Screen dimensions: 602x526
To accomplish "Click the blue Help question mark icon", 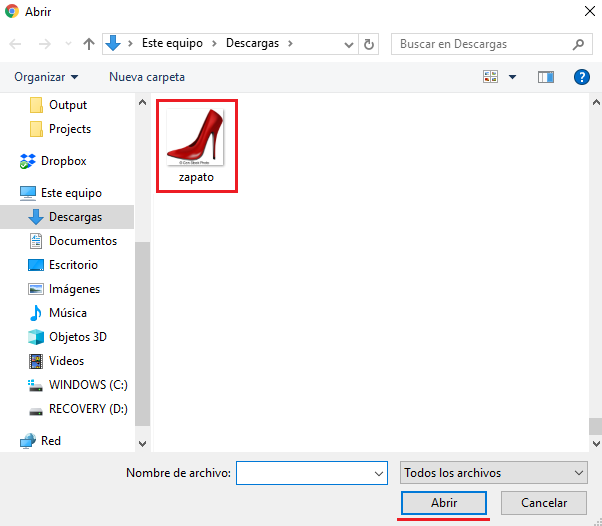I will [581, 77].
